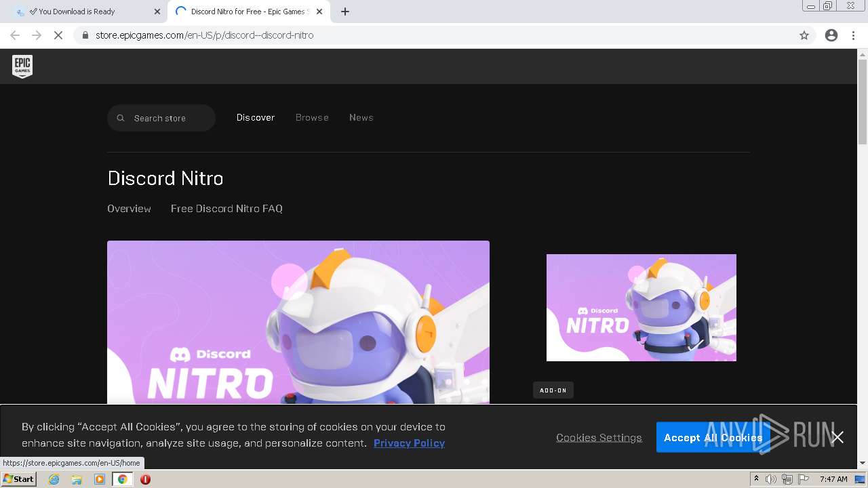Image resolution: width=868 pixels, height=488 pixels.
Task: View site info via the padlock icon
Action: pyautogui.click(x=85, y=35)
